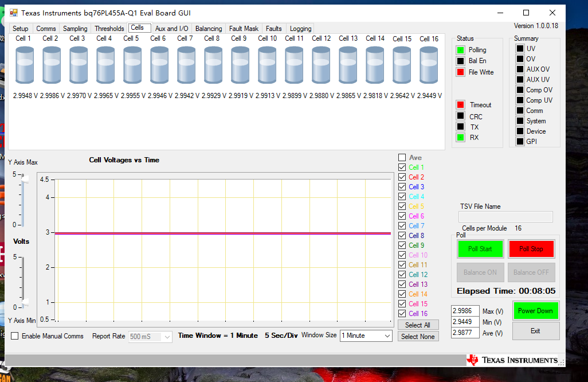Click the Cell 2 battery icon
Viewport: 588px width, 382px height.
(x=52, y=65)
